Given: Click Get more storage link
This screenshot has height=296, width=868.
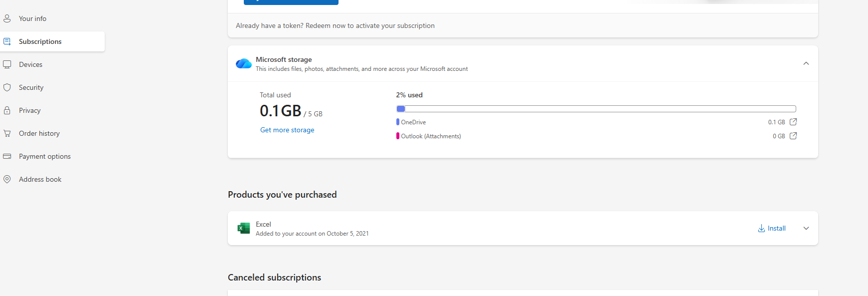Looking at the screenshot, I should (x=287, y=130).
